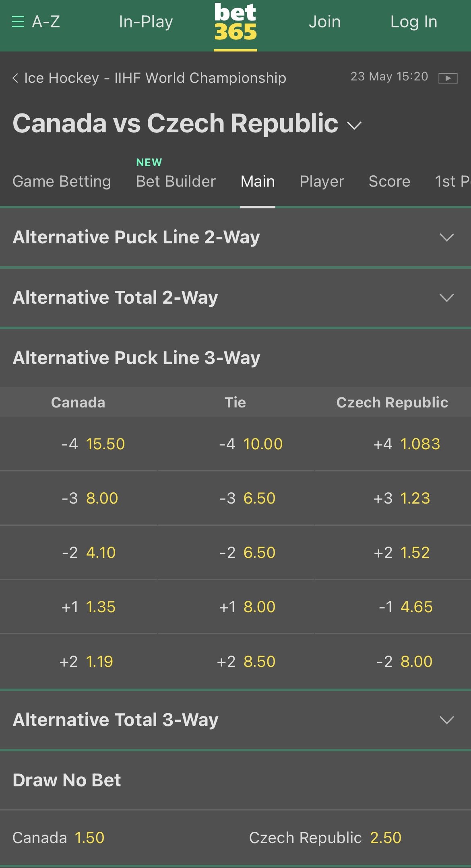Select the Player tab
This screenshot has width=471, height=868.
(x=322, y=181)
